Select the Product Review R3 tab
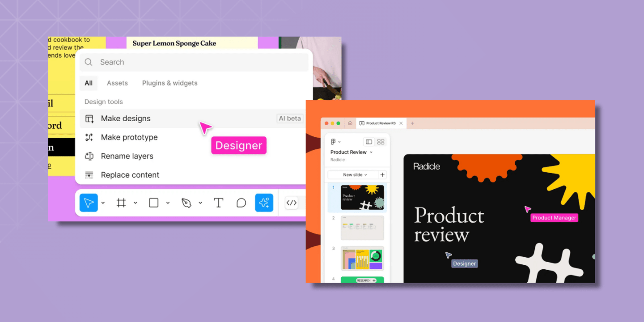The image size is (644, 322). point(381,123)
